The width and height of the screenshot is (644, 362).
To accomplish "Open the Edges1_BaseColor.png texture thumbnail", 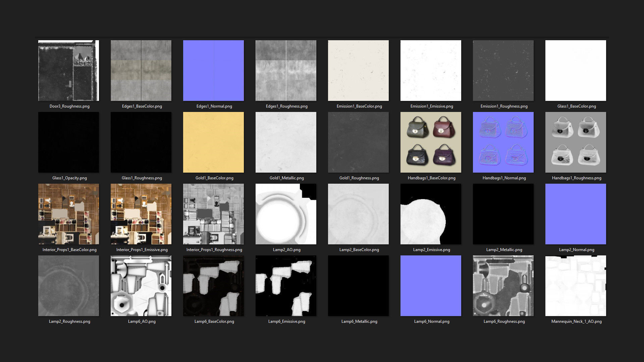I will click(141, 70).
